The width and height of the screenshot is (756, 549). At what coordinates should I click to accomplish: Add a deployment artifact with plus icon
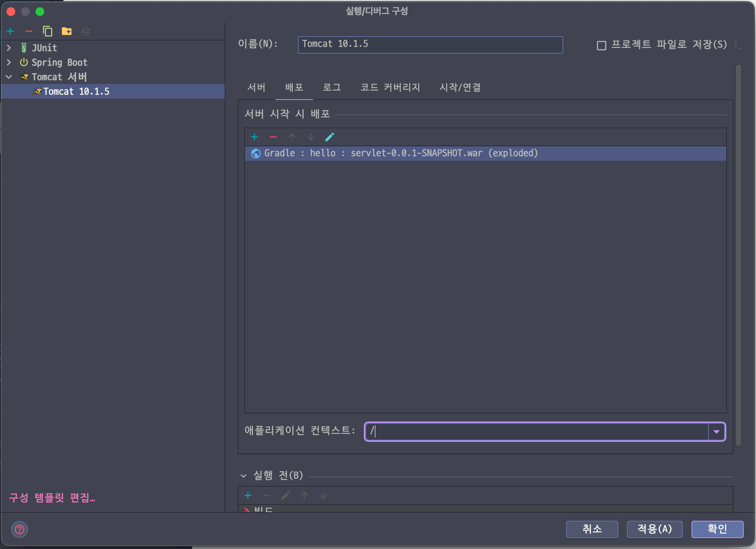coord(254,137)
